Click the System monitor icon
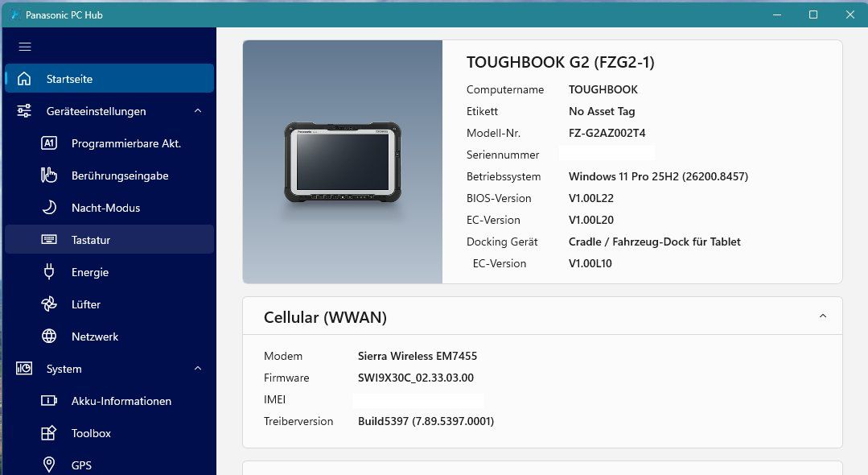This screenshot has height=475, width=868. point(24,368)
